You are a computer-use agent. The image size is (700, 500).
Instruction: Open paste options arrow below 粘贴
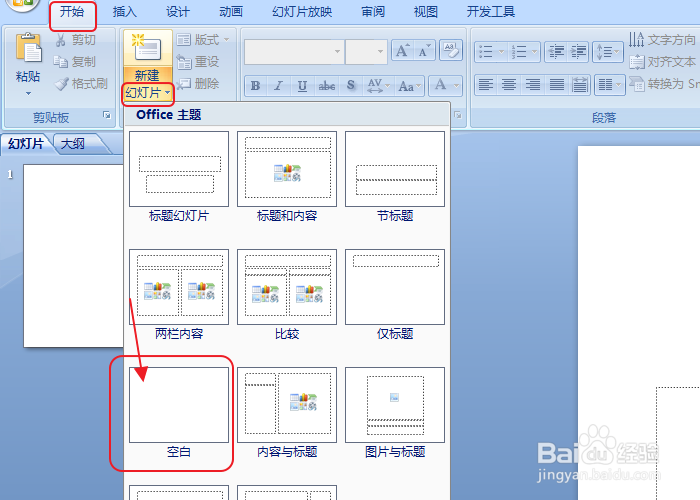[x=28, y=93]
